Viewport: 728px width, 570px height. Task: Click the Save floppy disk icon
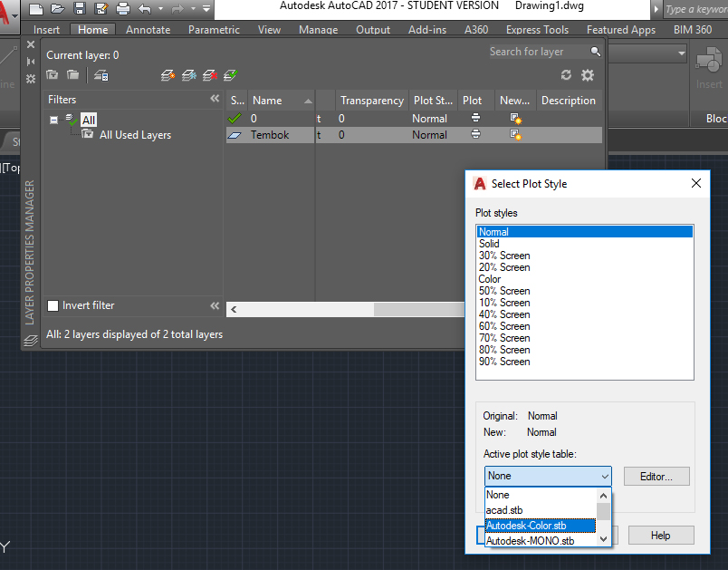80,8
